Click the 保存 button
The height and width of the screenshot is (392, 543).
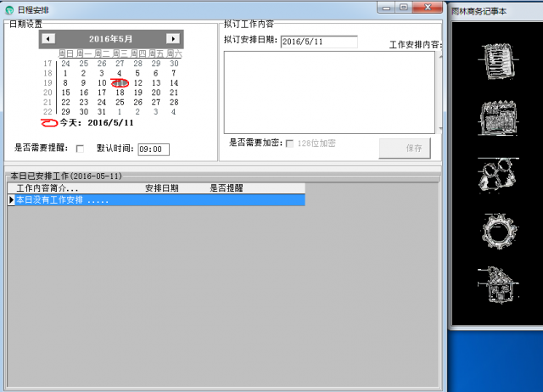[405, 148]
